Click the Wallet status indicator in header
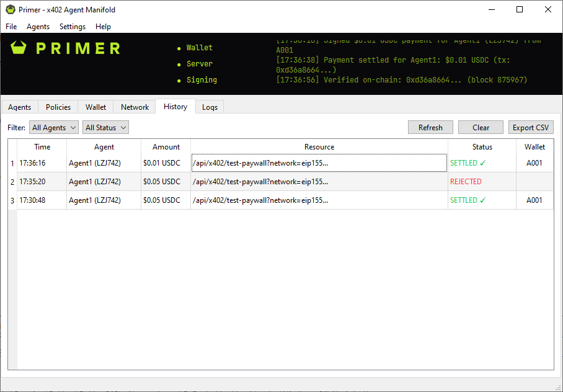This screenshot has height=392, width=563. pos(195,48)
